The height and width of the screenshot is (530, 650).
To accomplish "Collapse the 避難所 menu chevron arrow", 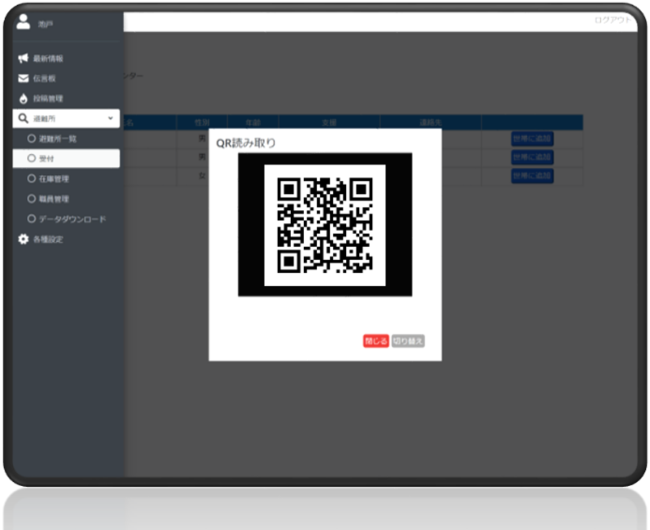I will tap(110, 118).
